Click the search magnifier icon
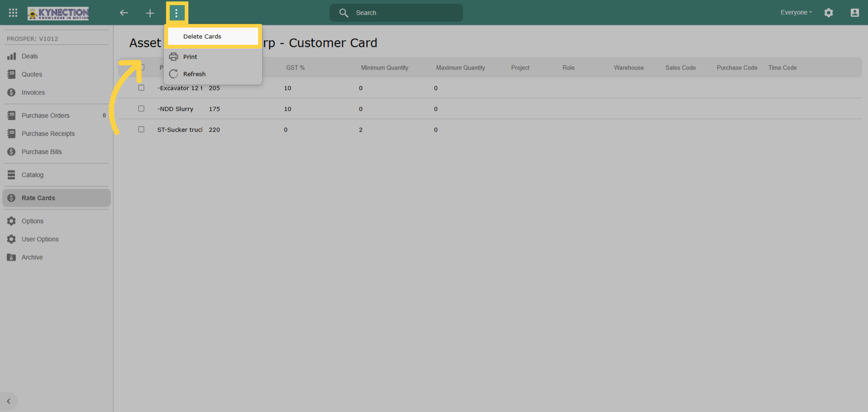This screenshot has height=412, width=868. [x=344, y=13]
